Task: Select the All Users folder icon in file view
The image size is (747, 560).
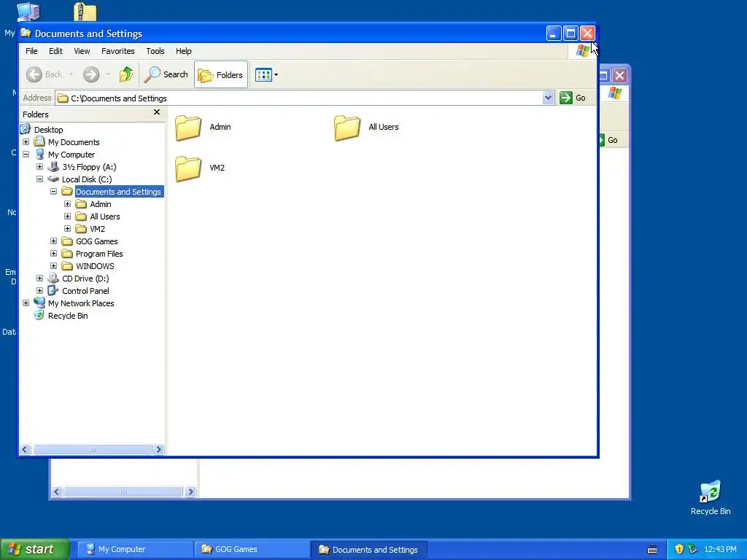Action: click(x=347, y=128)
